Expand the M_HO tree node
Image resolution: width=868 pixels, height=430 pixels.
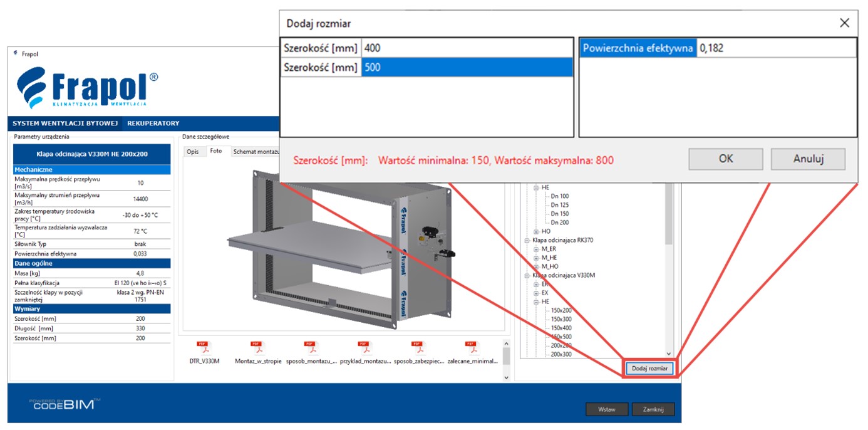(536, 266)
